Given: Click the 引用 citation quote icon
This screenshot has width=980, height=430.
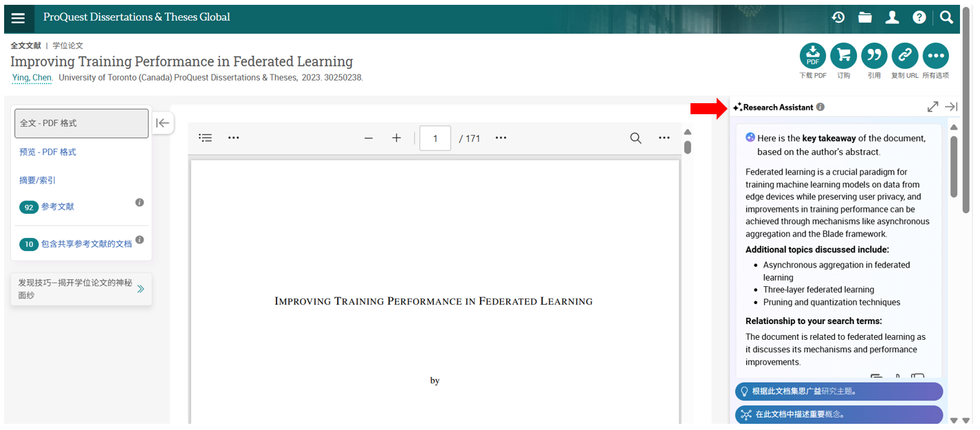Looking at the screenshot, I should tap(874, 56).
